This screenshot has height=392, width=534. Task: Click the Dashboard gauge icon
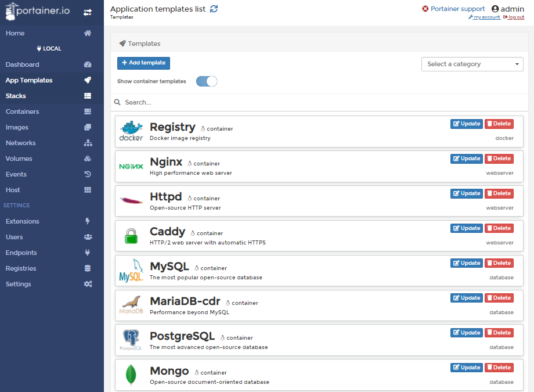coord(88,64)
